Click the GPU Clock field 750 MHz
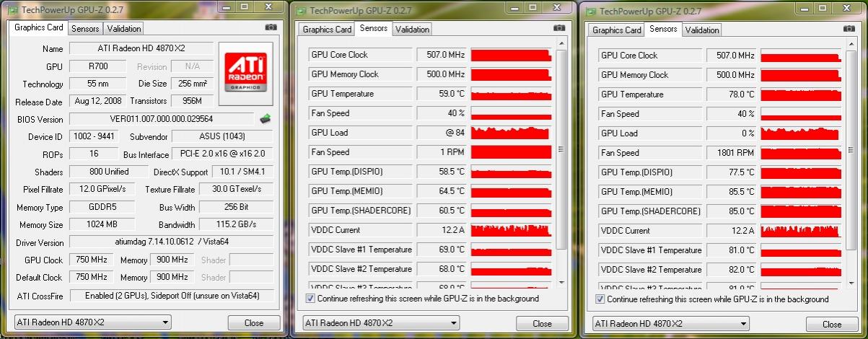This screenshot has width=868, height=339. point(92,260)
